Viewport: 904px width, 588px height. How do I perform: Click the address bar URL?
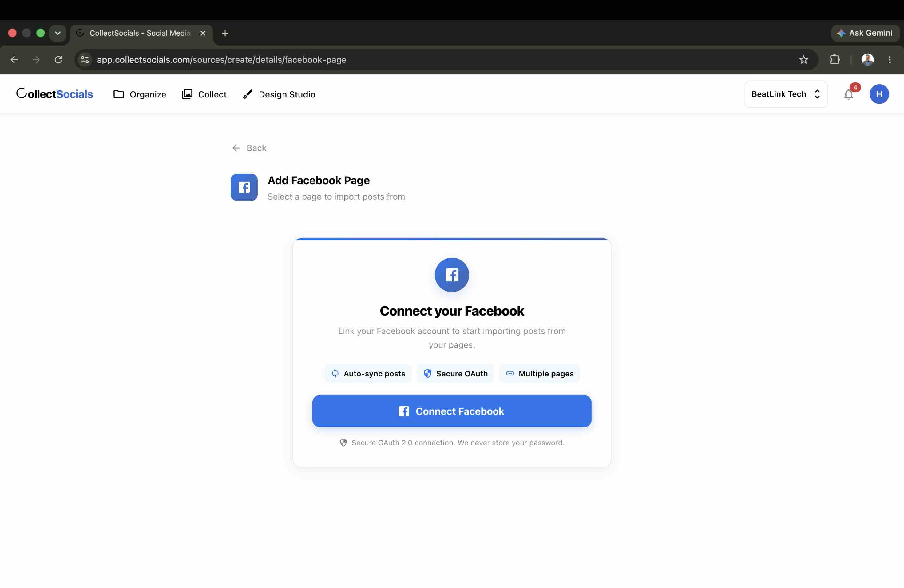(x=221, y=60)
